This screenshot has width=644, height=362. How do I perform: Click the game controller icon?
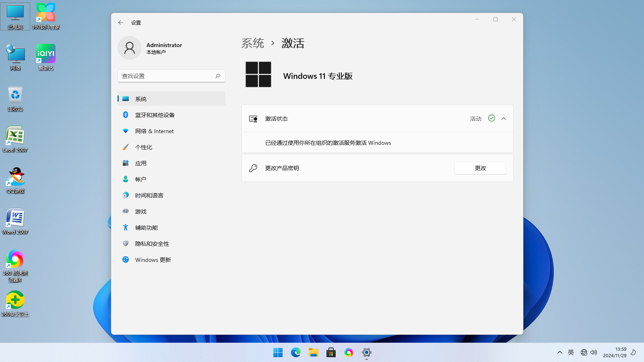click(x=126, y=211)
